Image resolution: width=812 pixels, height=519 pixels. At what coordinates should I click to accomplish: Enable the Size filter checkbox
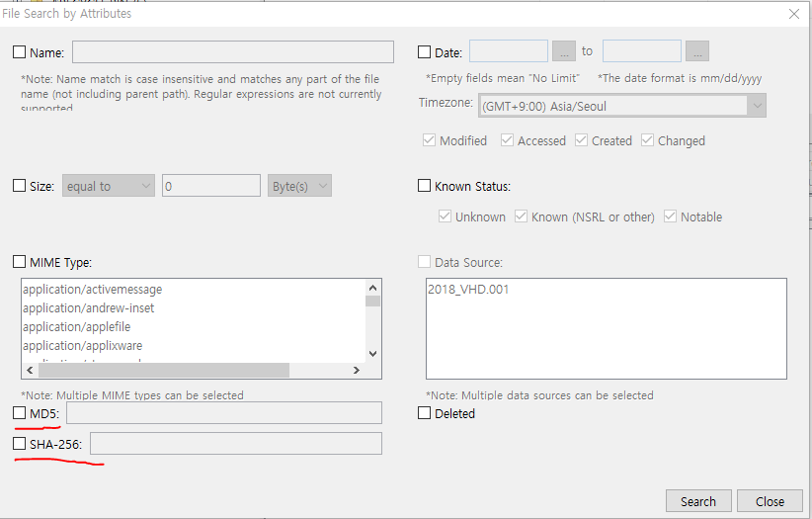click(x=19, y=186)
